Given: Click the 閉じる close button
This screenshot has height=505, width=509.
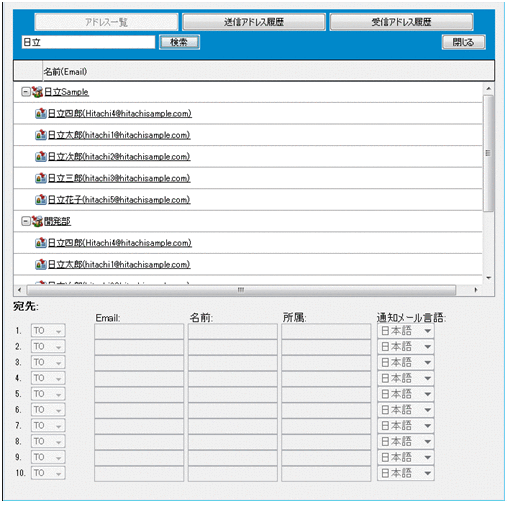Looking at the screenshot, I should [x=463, y=42].
